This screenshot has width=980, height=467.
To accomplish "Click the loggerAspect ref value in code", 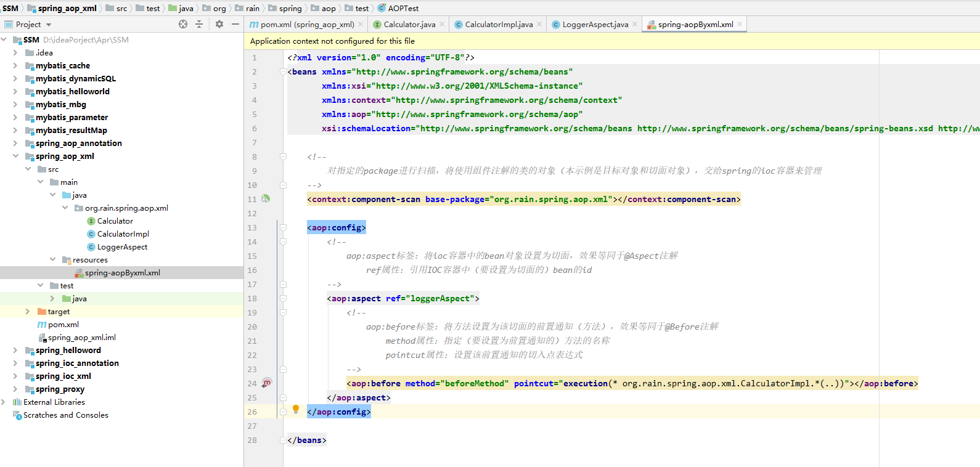I will [440, 298].
